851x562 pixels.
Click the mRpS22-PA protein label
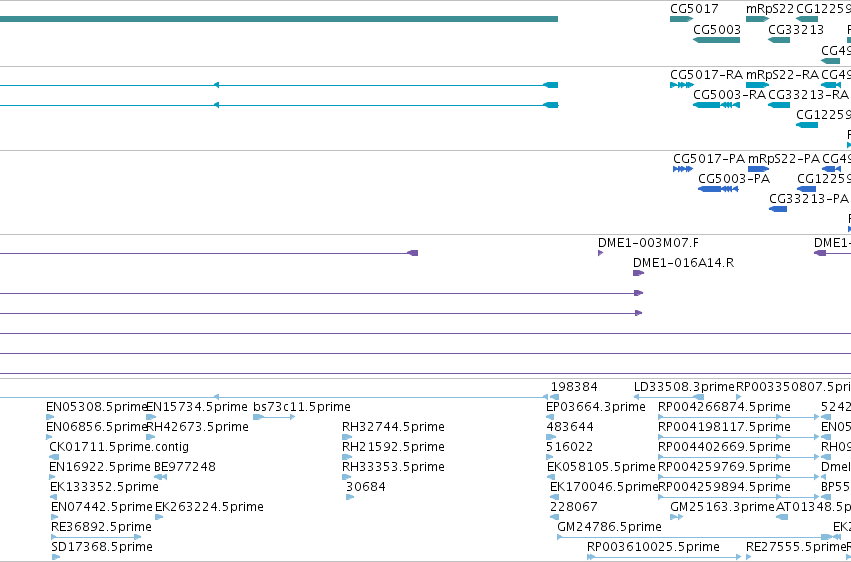point(784,158)
